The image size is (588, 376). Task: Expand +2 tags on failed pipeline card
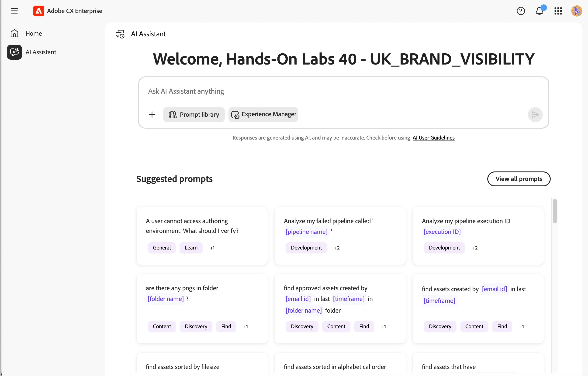pos(337,248)
